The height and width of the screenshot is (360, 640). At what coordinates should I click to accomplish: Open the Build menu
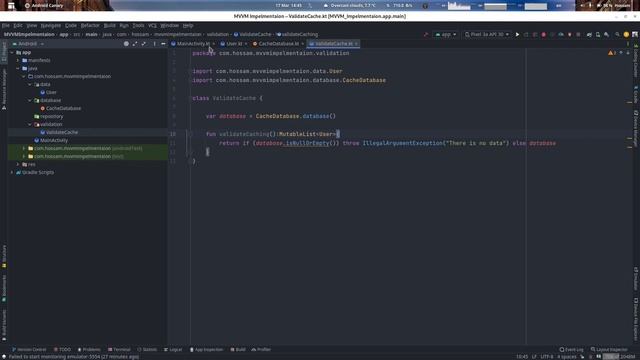(x=109, y=25)
